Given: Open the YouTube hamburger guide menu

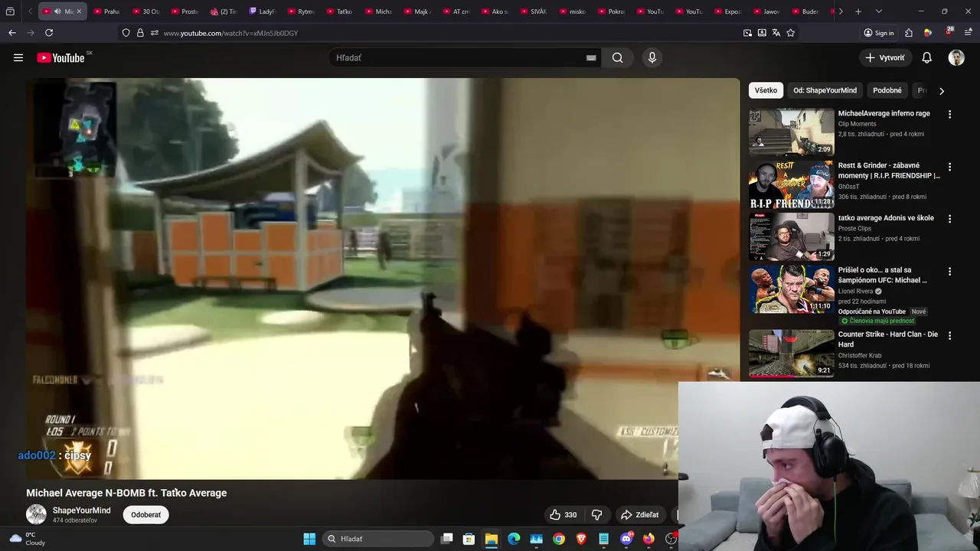Looking at the screenshot, I should tap(18, 57).
